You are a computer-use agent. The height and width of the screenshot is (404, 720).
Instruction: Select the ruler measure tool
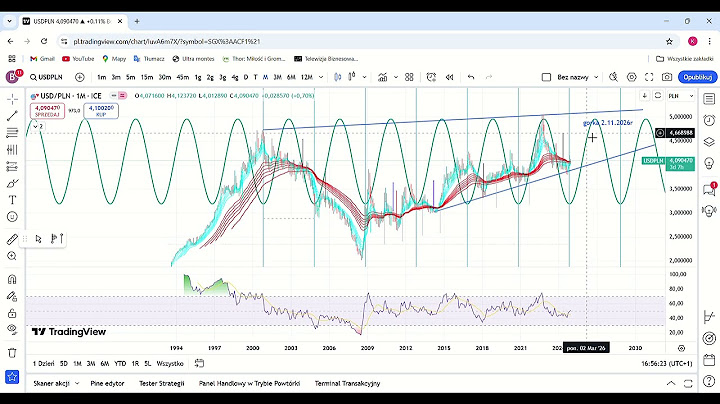point(12,239)
